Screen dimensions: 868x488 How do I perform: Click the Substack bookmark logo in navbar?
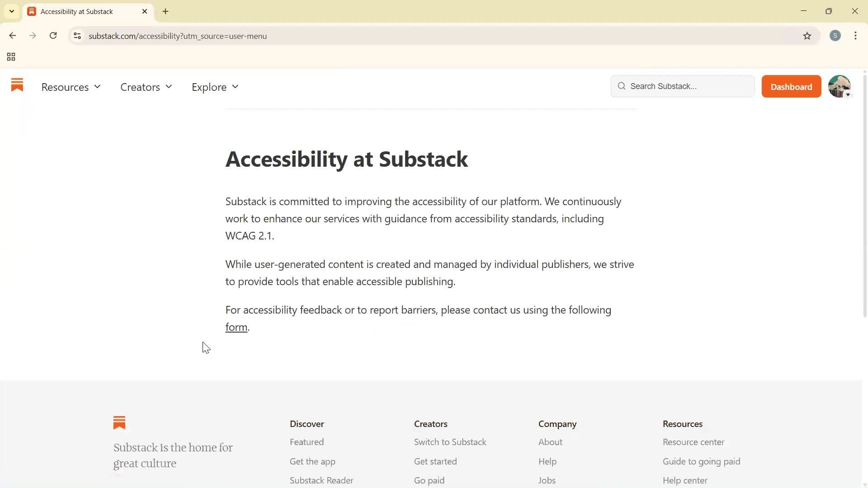(17, 86)
